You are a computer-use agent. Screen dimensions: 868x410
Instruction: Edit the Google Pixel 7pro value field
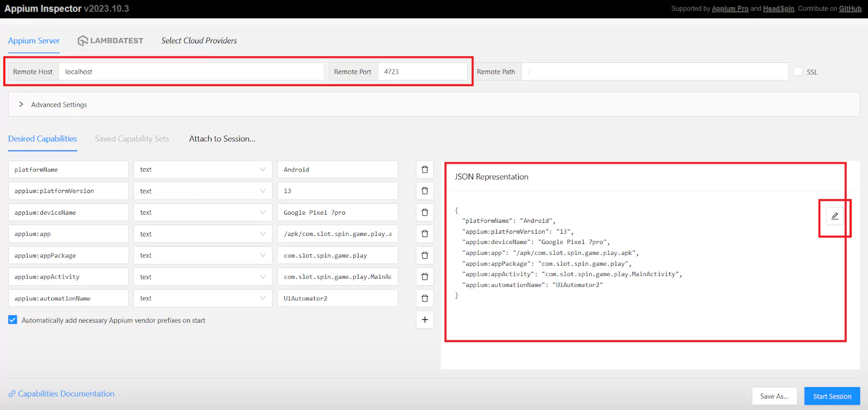coord(337,212)
